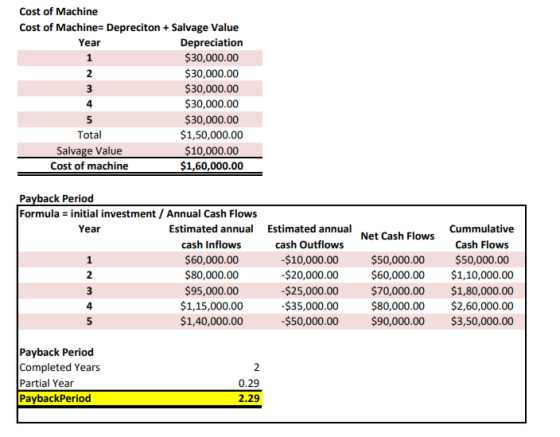Click the $1,15,000.00 inflow cell
560x437 pixels.
[x=211, y=306]
